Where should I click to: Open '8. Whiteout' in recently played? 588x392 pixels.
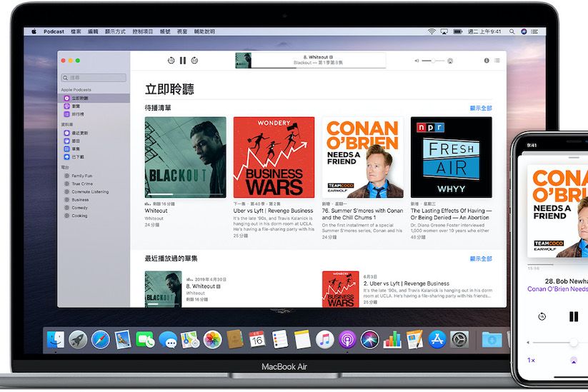(x=203, y=286)
